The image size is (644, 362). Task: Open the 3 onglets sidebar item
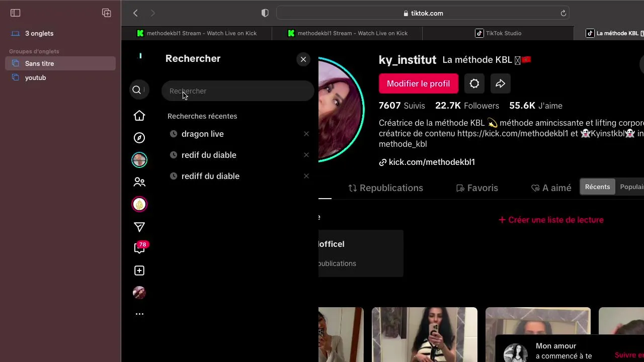click(60, 33)
